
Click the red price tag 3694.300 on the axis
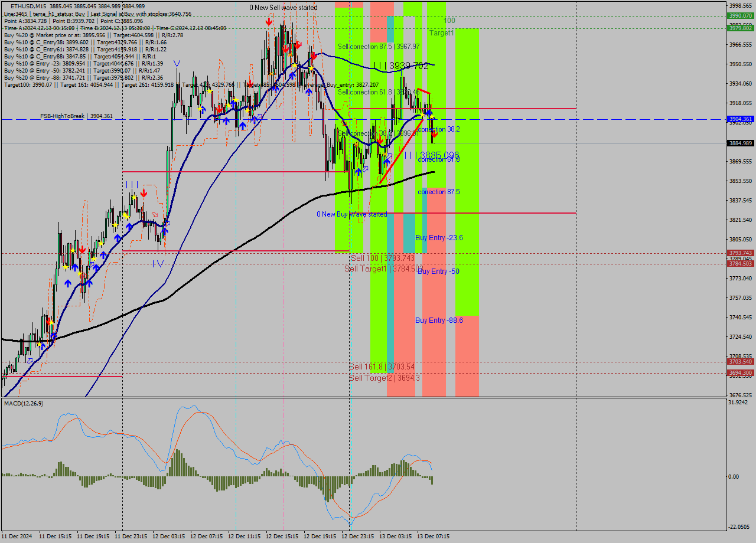pos(737,373)
